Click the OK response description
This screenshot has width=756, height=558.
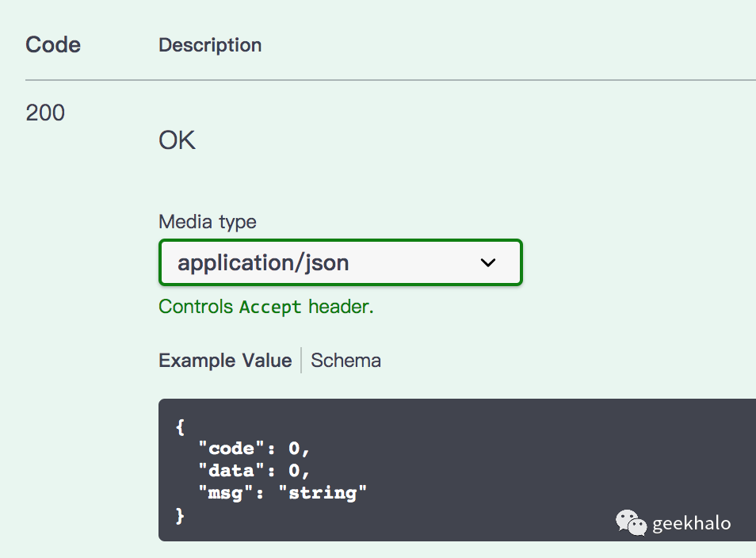(177, 141)
